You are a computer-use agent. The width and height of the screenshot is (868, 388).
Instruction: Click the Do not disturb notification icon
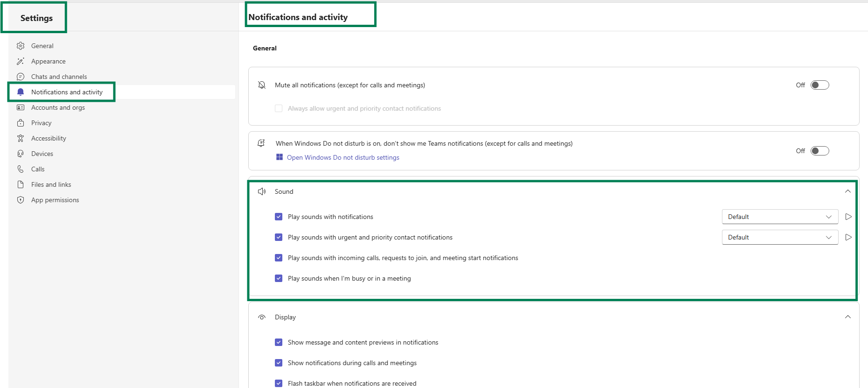tap(261, 143)
